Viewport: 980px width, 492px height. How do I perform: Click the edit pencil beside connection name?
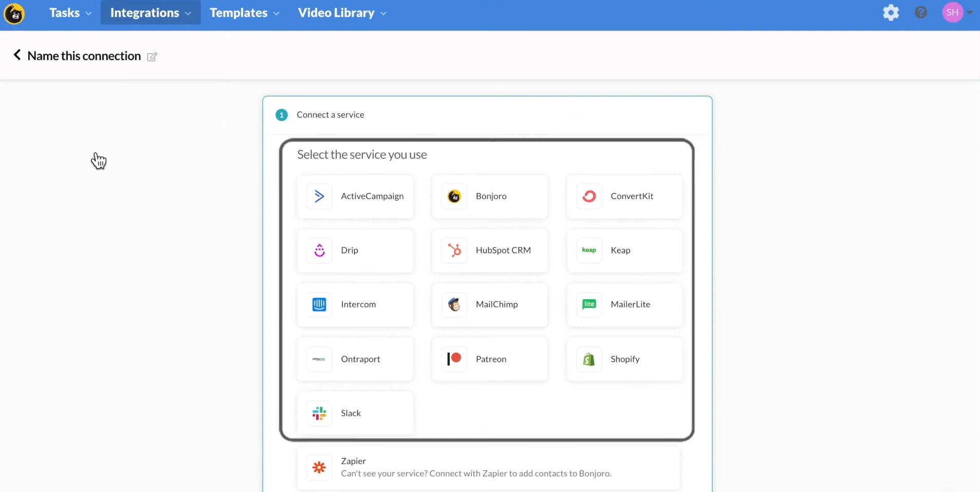point(152,56)
